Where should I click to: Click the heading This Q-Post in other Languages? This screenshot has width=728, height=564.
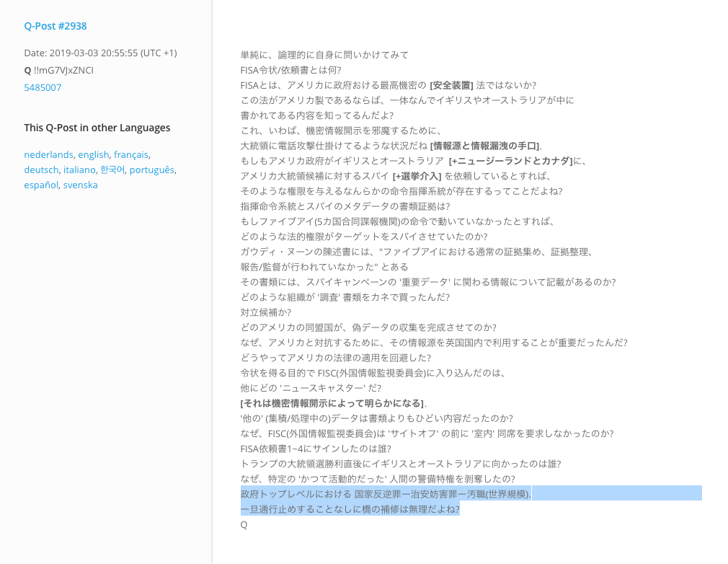tap(97, 128)
